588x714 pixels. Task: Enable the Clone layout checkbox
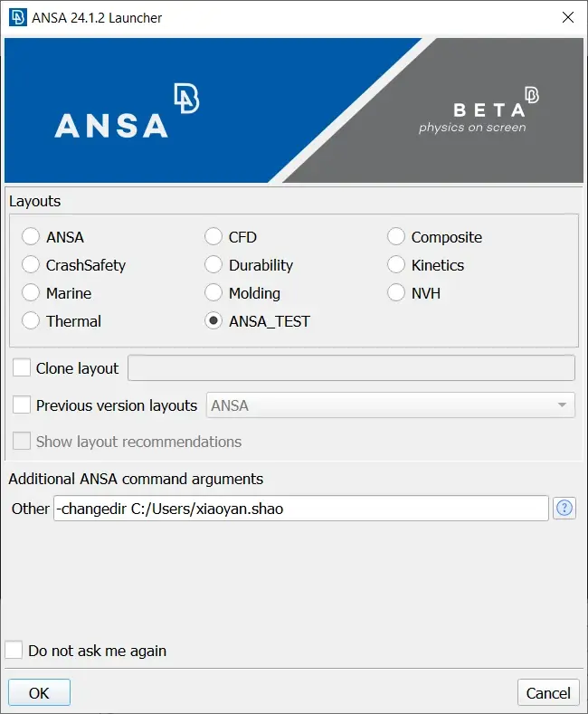point(22,367)
